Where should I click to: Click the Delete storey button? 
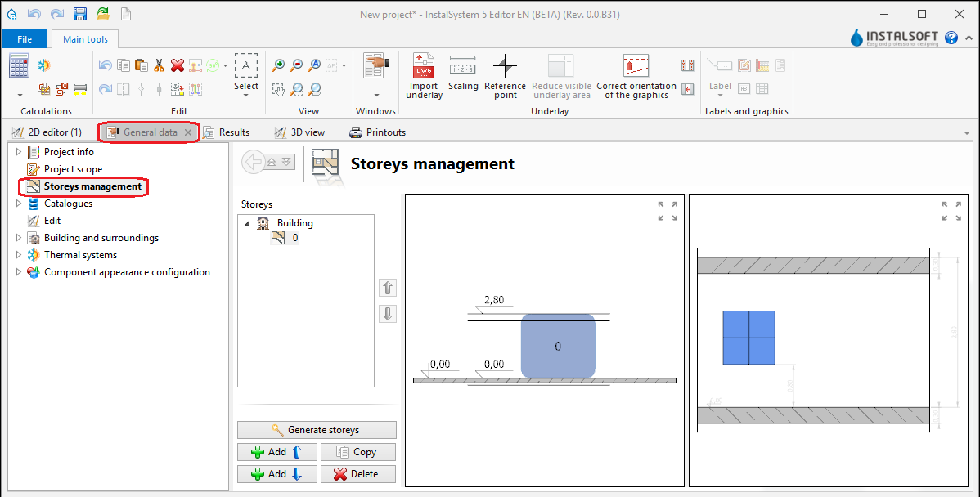357,474
